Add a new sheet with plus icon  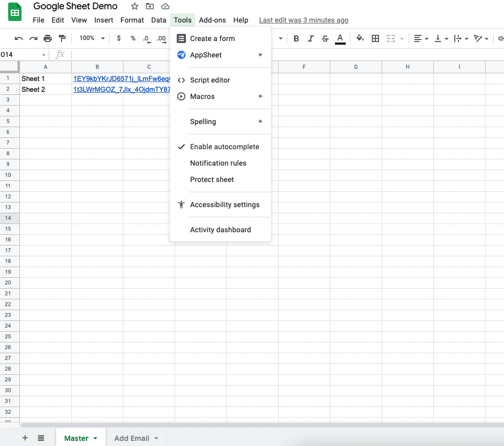25,438
